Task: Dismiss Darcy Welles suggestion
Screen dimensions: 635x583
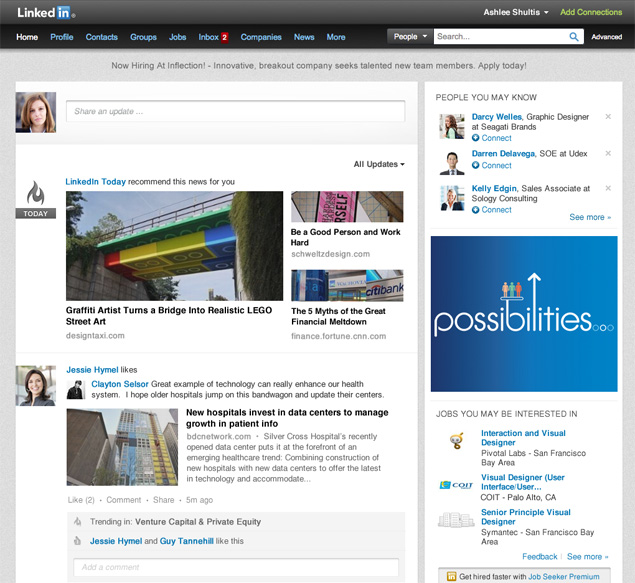Action: [x=608, y=117]
